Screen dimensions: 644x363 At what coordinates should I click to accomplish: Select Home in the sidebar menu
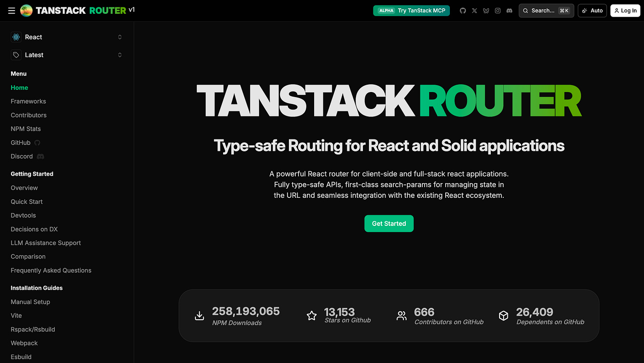click(x=19, y=87)
